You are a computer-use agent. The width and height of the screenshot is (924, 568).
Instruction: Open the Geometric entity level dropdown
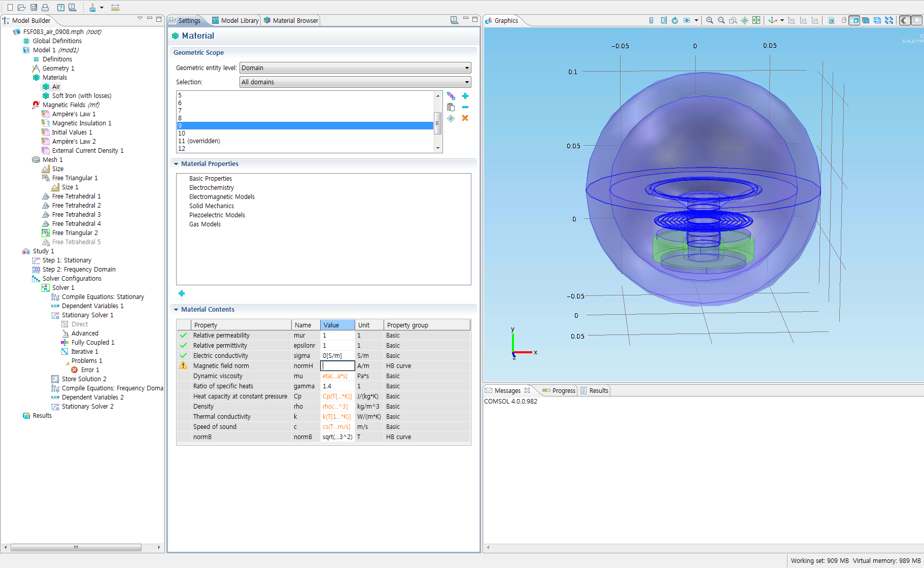355,68
